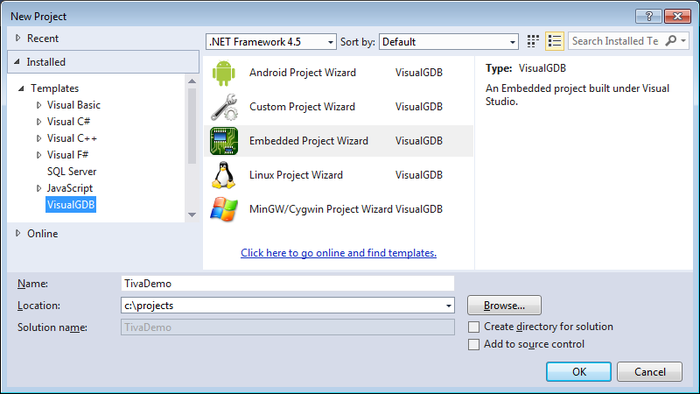This screenshot has width=700, height=394.
Task: Click the search magnifier icon
Action: pyautogui.click(x=671, y=41)
